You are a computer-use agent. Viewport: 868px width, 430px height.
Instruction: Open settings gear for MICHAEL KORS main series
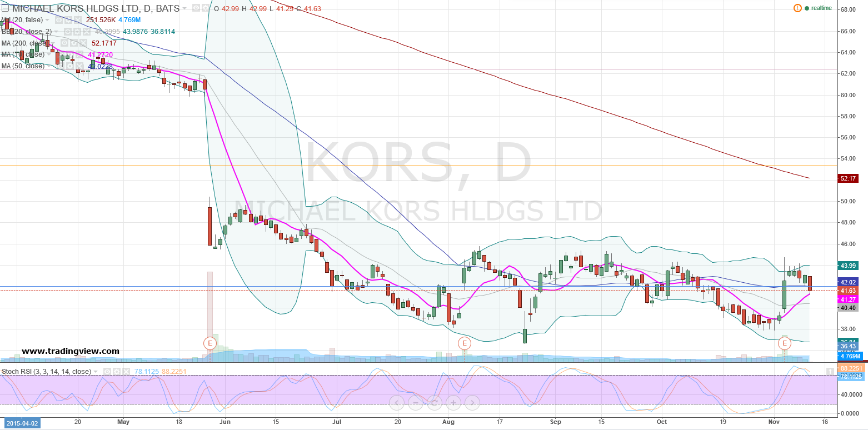tap(207, 9)
